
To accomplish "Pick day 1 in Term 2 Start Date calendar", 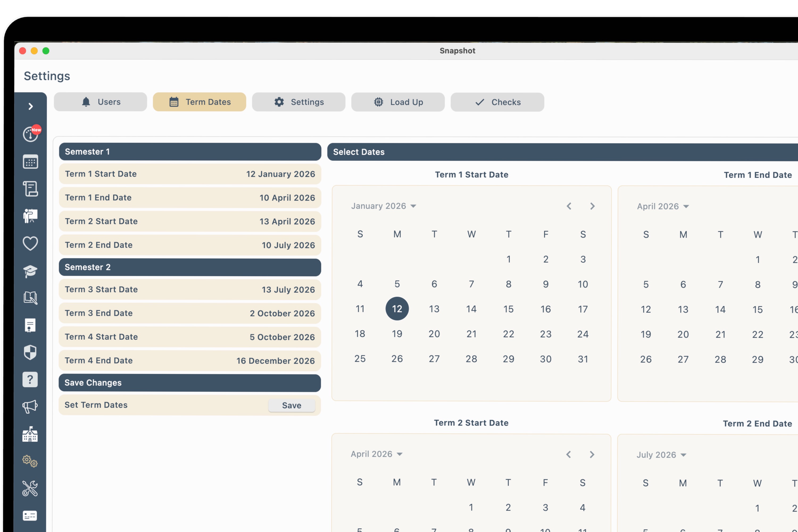I will click(471, 507).
